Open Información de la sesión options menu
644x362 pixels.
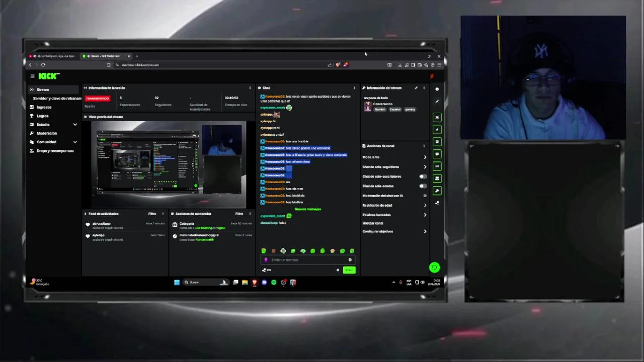[x=250, y=88]
